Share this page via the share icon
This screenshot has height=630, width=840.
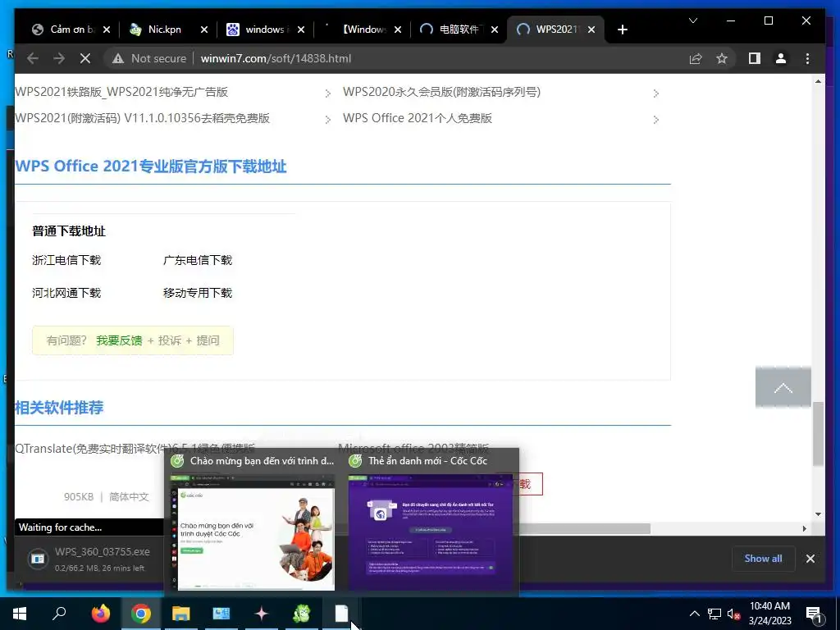click(696, 58)
